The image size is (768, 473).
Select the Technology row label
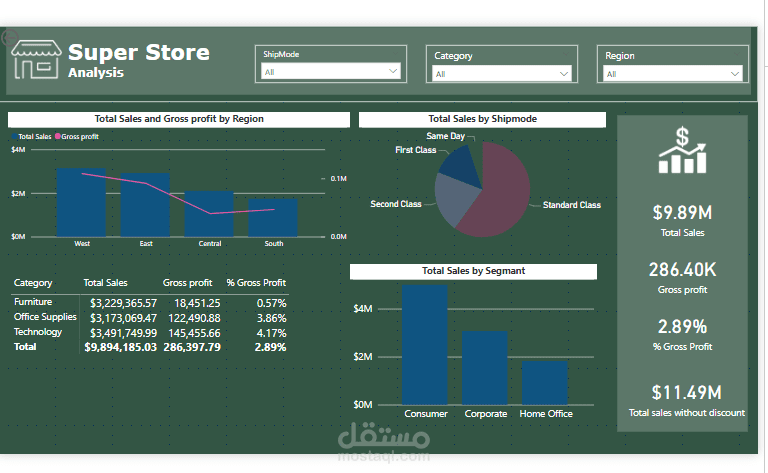point(38,331)
